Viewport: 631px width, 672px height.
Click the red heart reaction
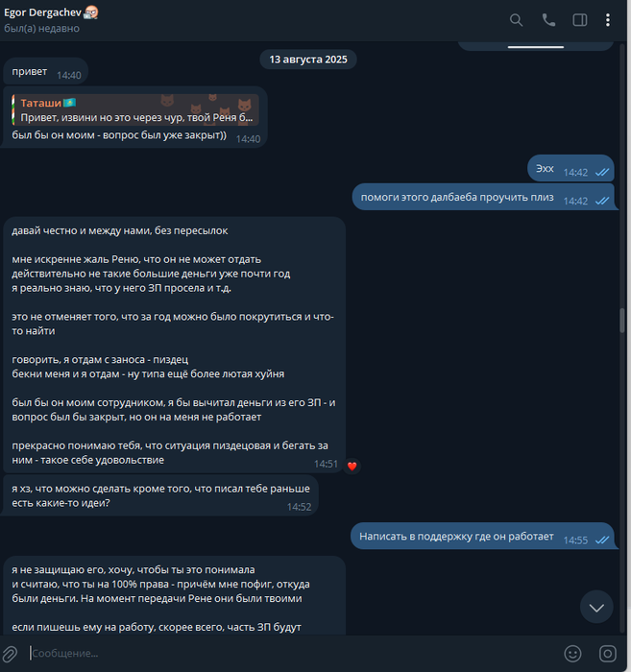(352, 466)
